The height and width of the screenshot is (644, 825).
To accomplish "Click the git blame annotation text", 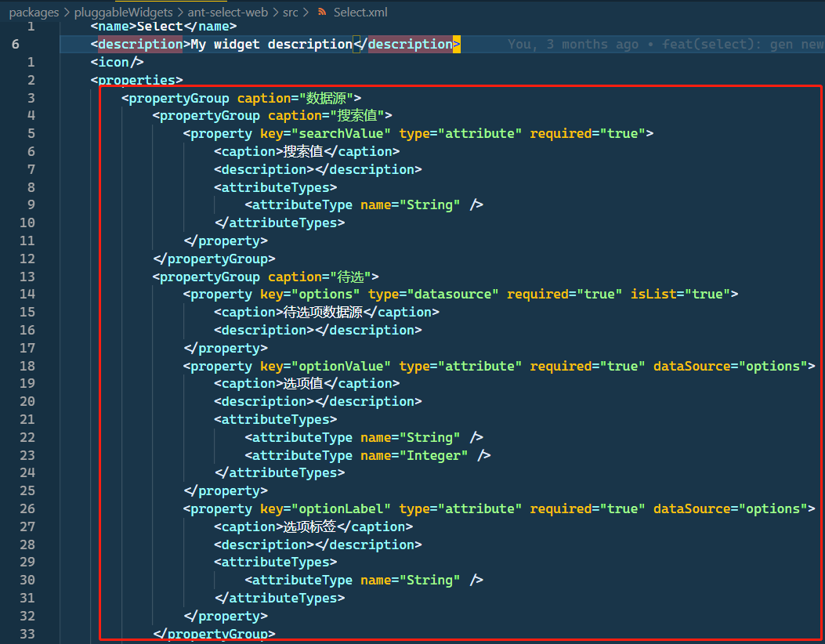I will (x=664, y=45).
